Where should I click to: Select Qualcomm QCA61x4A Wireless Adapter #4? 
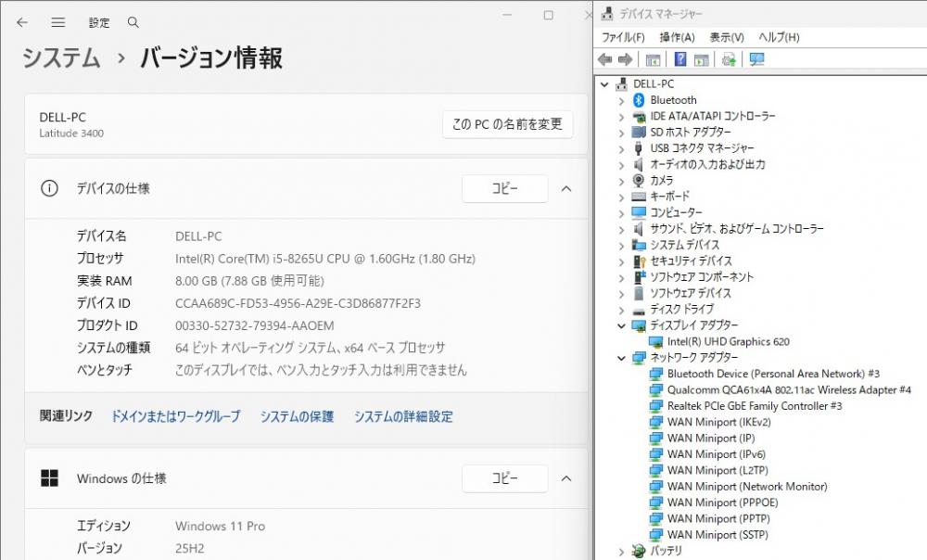click(x=789, y=390)
